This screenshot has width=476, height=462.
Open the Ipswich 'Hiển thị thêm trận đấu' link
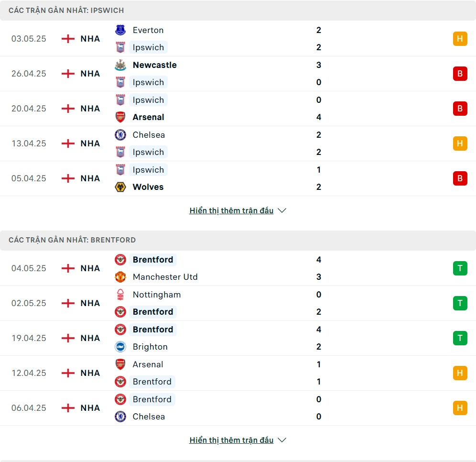pos(231,210)
